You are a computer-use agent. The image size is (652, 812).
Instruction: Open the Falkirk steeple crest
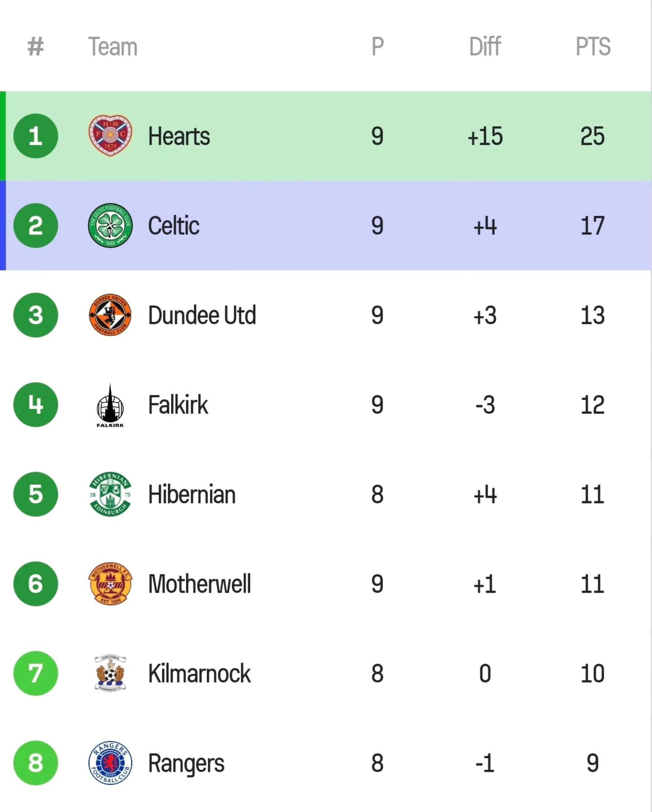(110, 405)
